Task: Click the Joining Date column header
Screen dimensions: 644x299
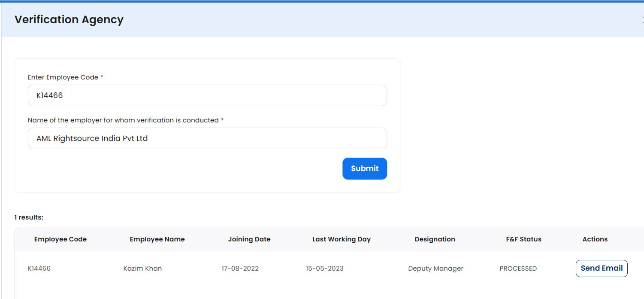Action: (249, 239)
